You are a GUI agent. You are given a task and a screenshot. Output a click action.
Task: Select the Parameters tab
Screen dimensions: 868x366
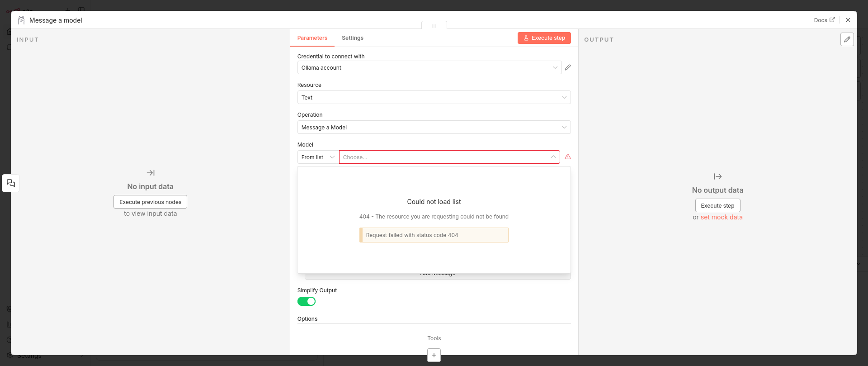(312, 38)
